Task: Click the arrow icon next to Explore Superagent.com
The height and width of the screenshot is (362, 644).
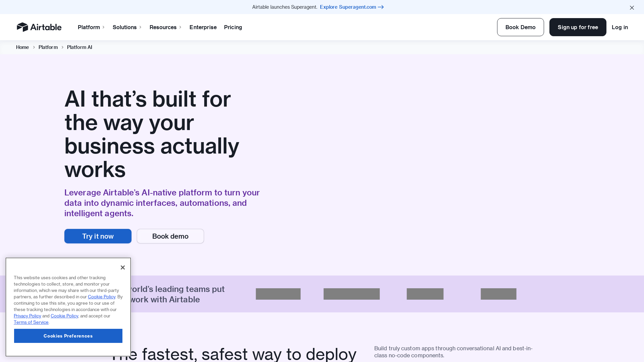Action: tap(381, 7)
